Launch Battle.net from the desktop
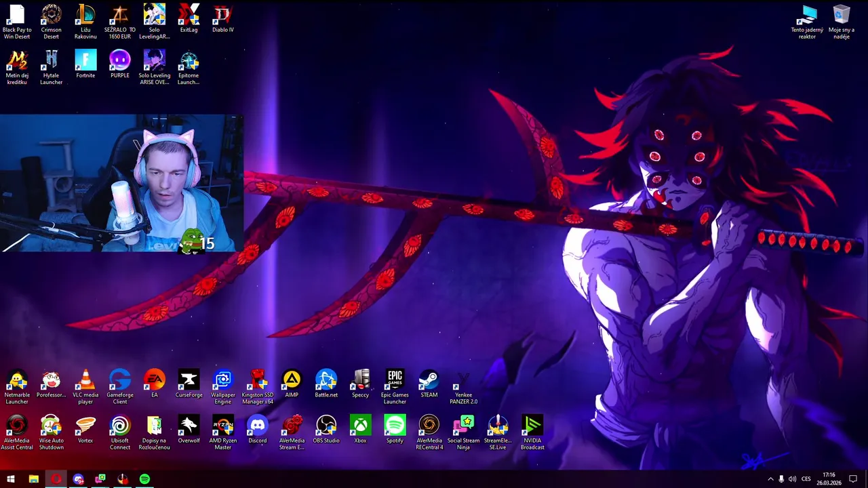Image resolution: width=868 pixels, height=488 pixels. tap(326, 384)
